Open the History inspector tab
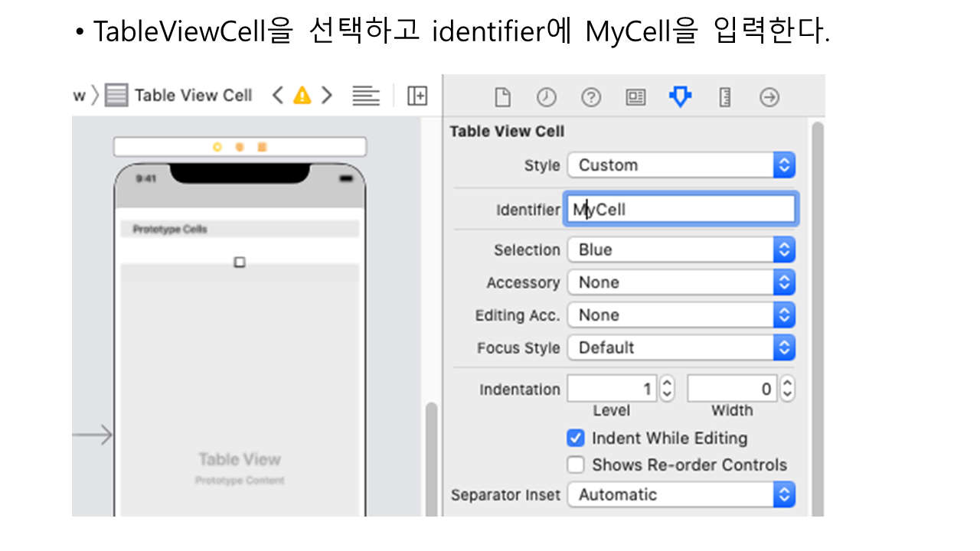This screenshot has width=980, height=551. (546, 97)
